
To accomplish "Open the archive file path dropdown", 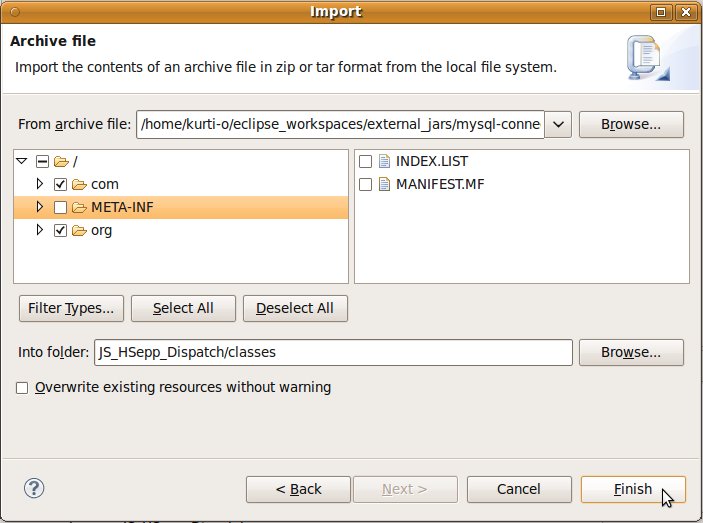I will click(558, 125).
